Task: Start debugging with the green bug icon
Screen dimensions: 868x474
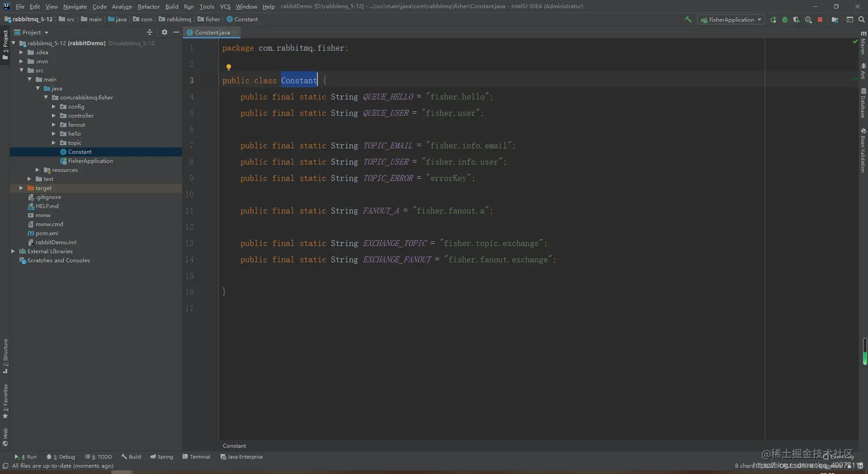Action: 785,20
